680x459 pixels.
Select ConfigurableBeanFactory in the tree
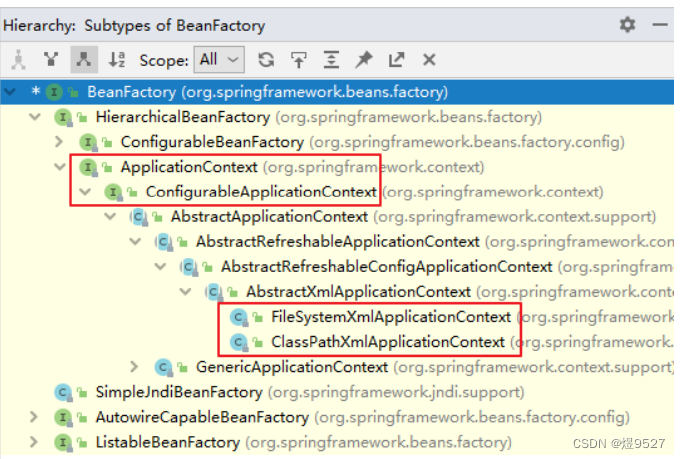click(337, 142)
